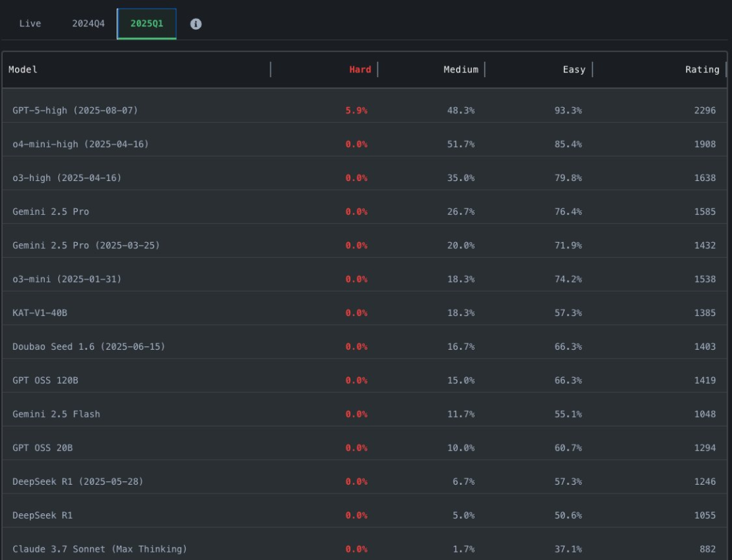Click the 50.6% Easy score value
The image size is (732, 560).
[568, 515]
